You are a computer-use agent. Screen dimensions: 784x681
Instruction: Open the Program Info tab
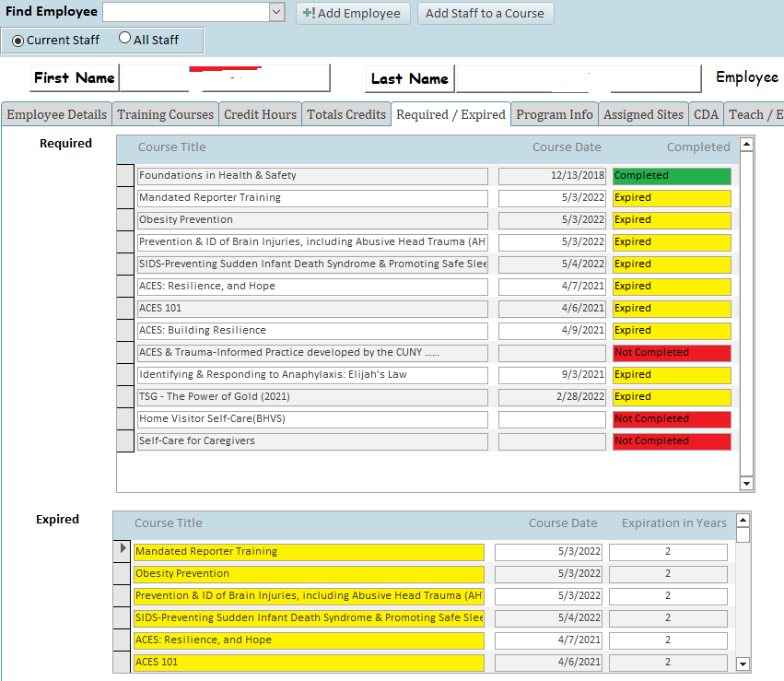(x=554, y=114)
